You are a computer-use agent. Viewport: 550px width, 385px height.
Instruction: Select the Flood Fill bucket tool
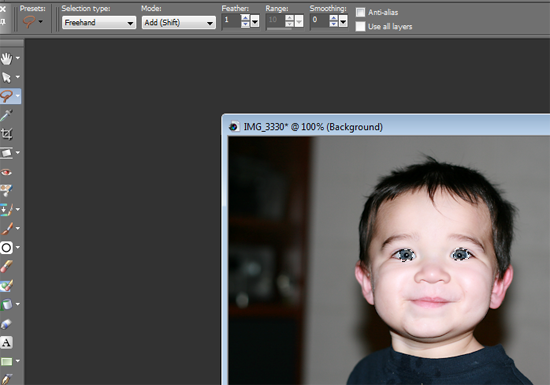click(6, 304)
